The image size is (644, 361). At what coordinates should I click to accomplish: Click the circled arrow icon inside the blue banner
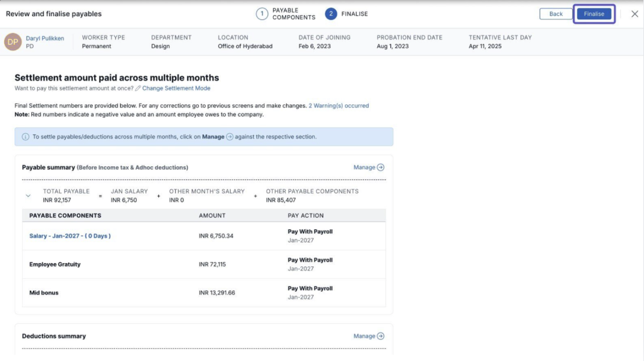pyautogui.click(x=230, y=137)
